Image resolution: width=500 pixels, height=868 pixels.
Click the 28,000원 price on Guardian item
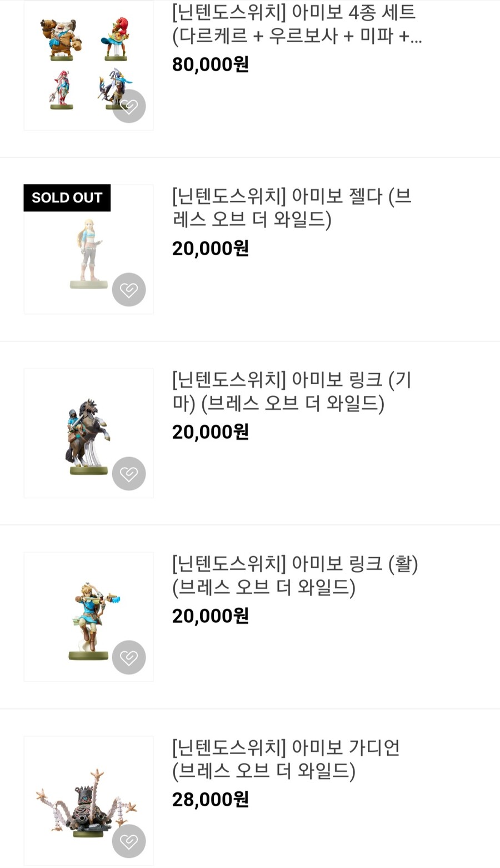coord(209,800)
